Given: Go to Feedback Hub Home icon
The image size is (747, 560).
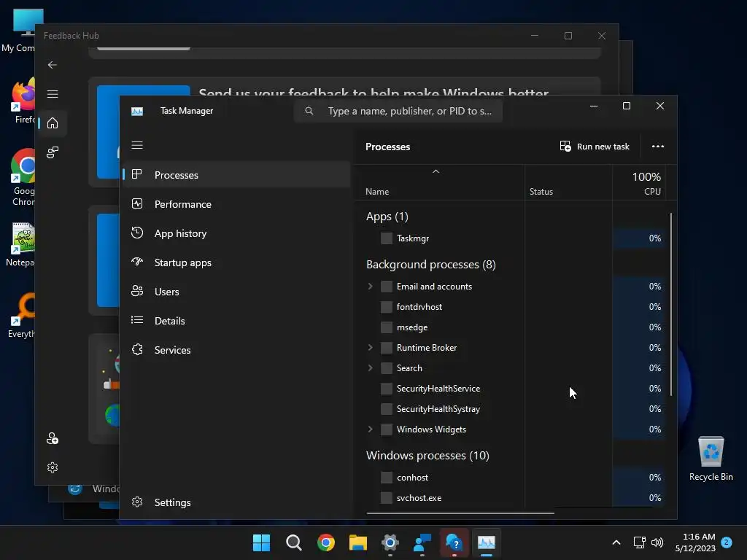Looking at the screenshot, I should (53, 123).
